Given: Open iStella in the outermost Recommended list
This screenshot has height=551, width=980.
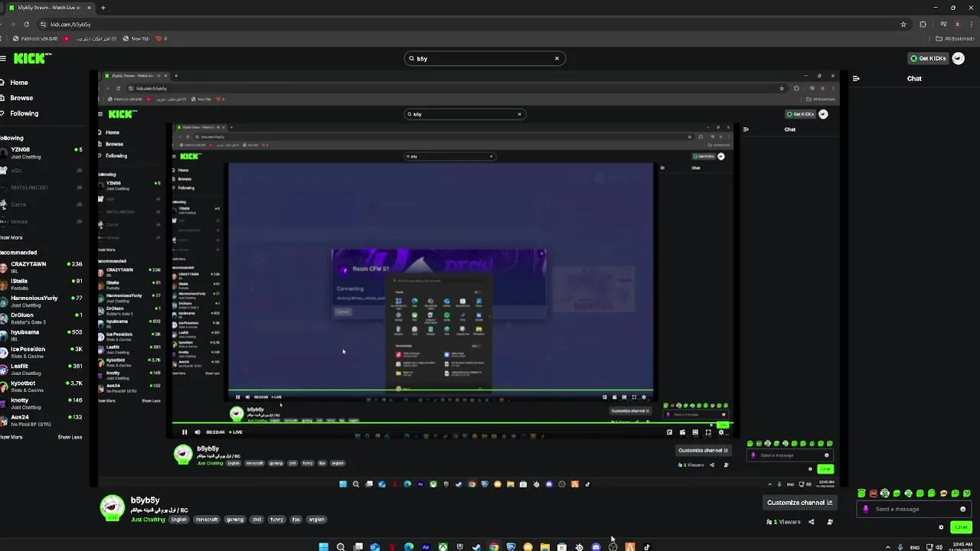Looking at the screenshot, I should pos(41,284).
